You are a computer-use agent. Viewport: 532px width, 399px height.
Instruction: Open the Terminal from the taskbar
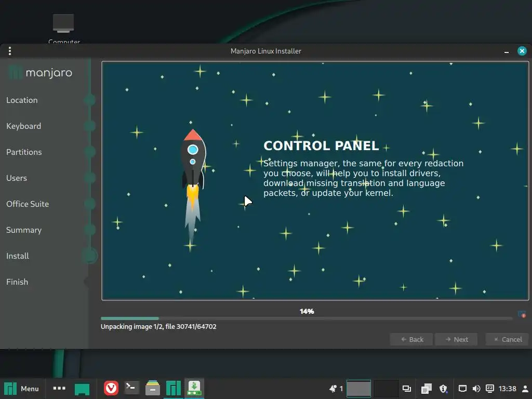coord(131,388)
